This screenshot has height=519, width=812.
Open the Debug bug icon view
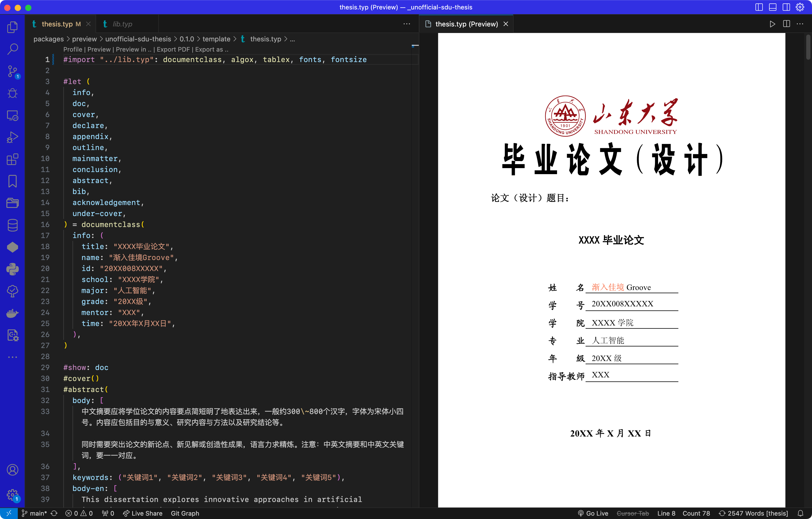click(13, 93)
